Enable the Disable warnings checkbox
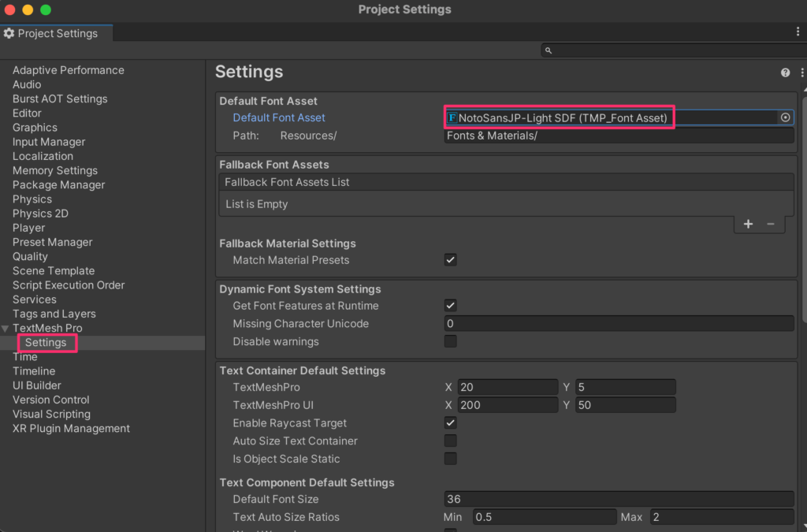This screenshot has width=807, height=532. click(451, 341)
